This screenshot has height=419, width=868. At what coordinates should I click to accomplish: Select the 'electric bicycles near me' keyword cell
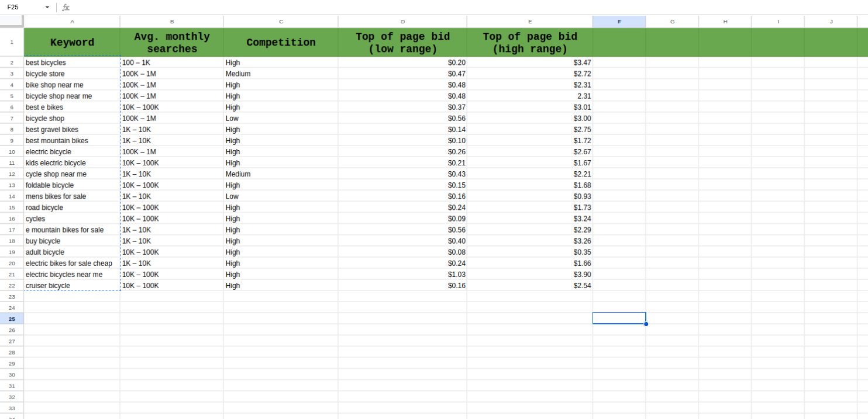(x=64, y=275)
